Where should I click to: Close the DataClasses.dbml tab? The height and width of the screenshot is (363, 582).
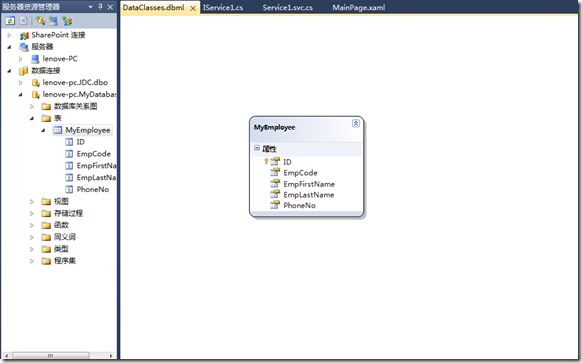pyautogui.click(x=193, y=8)
